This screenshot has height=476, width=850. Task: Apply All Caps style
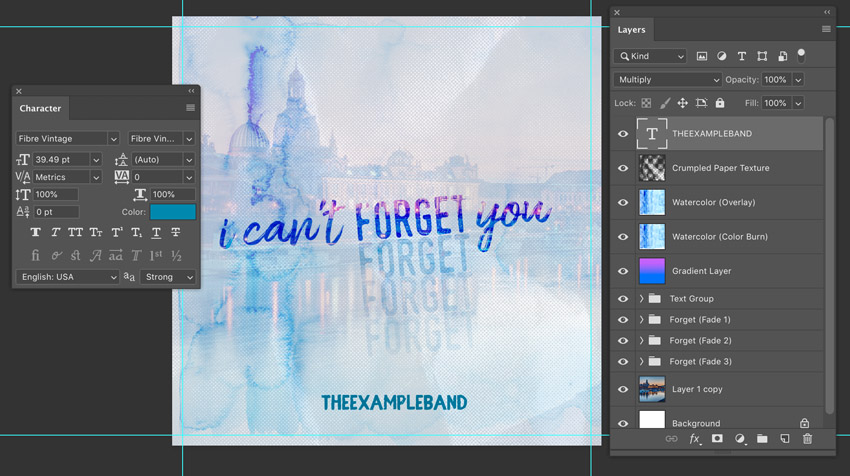pos(75,233)
